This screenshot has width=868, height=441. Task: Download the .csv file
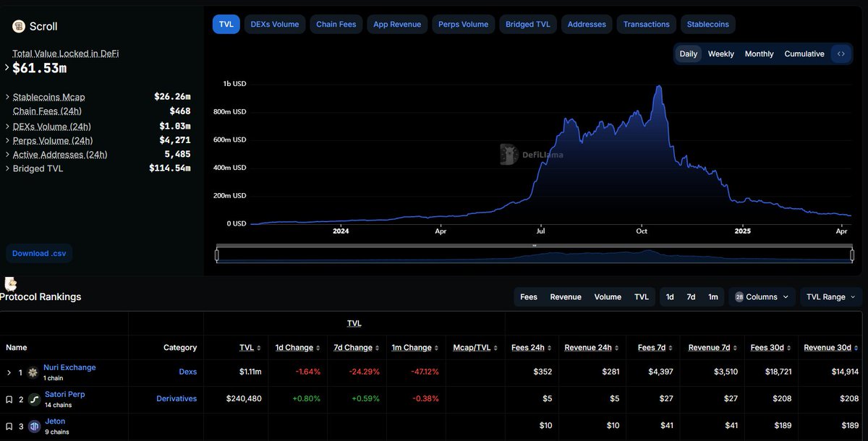[40, 254]
